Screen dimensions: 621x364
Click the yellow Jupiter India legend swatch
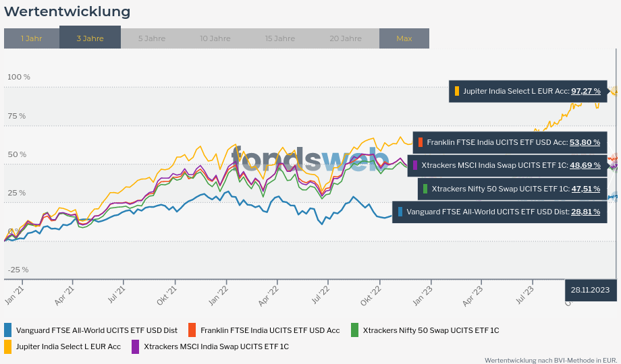8,346
